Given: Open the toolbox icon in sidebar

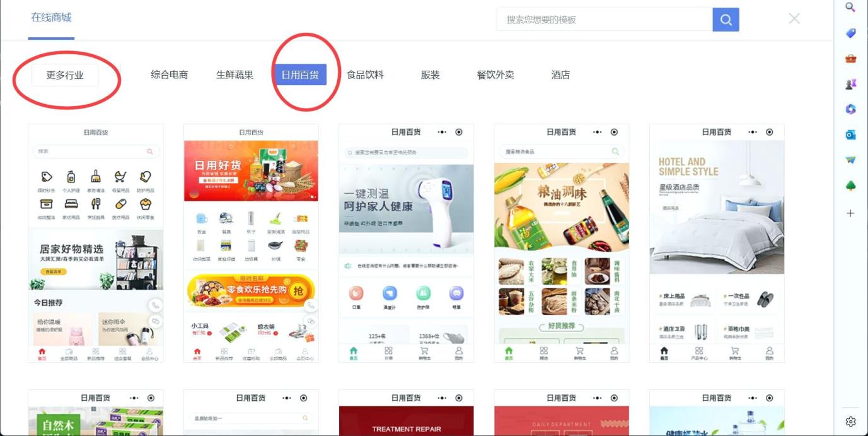Looking at the screenshot, I should (850, 58).
